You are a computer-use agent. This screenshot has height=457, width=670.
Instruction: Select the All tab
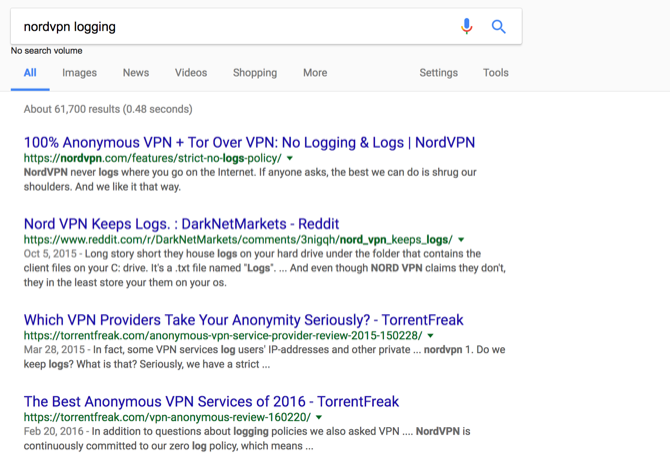point(30,73)
